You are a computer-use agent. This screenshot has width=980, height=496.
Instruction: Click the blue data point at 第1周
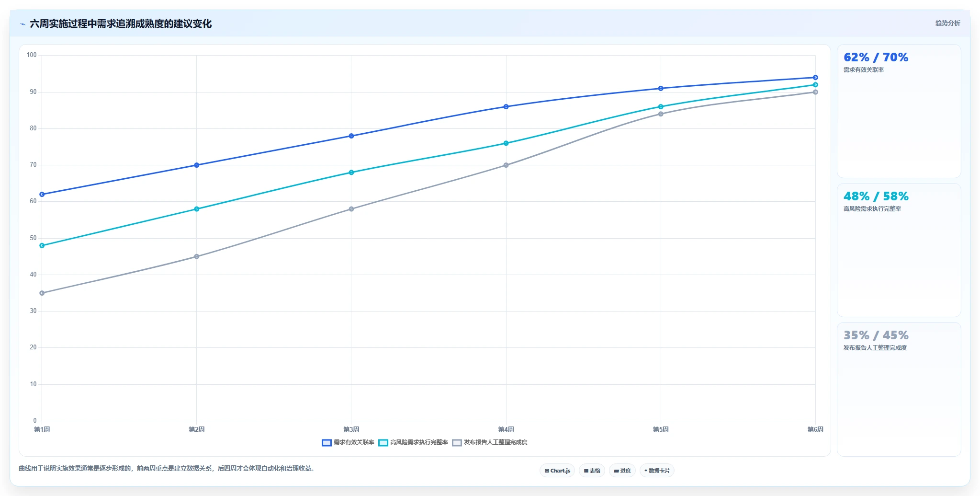click(x=42, y=195)
